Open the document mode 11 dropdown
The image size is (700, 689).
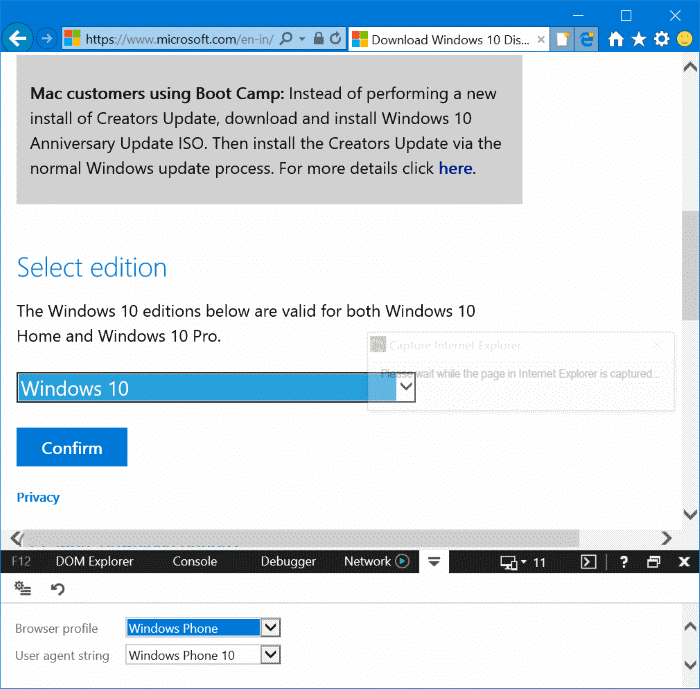(x=523, y=562)
